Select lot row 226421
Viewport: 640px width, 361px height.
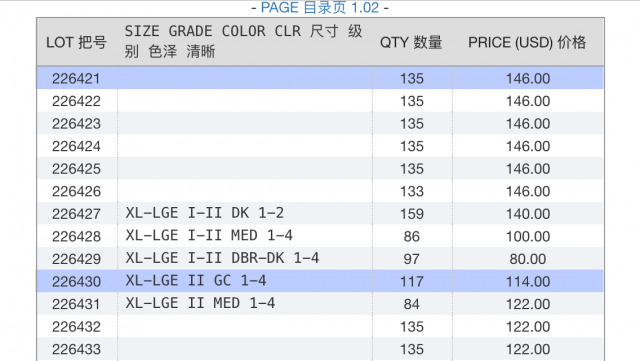pyautogui.click(x=320, y=78)
